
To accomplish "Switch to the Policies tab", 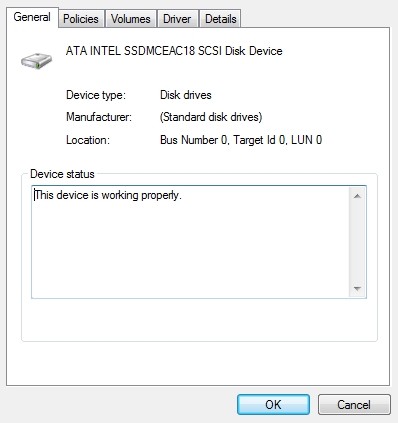I will click(81, 19).
